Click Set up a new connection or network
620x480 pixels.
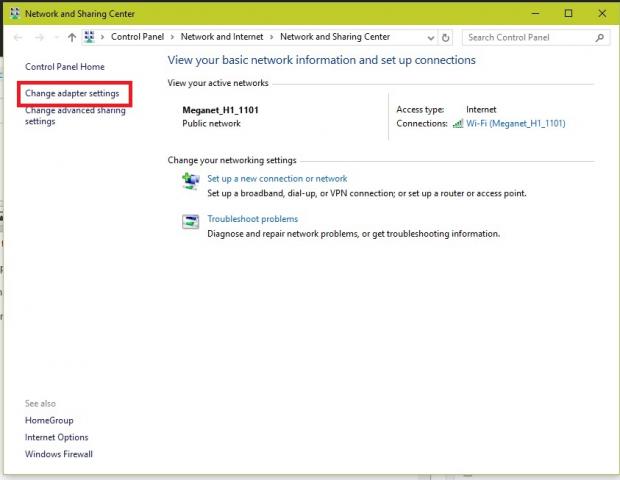(x=277, y=179)
